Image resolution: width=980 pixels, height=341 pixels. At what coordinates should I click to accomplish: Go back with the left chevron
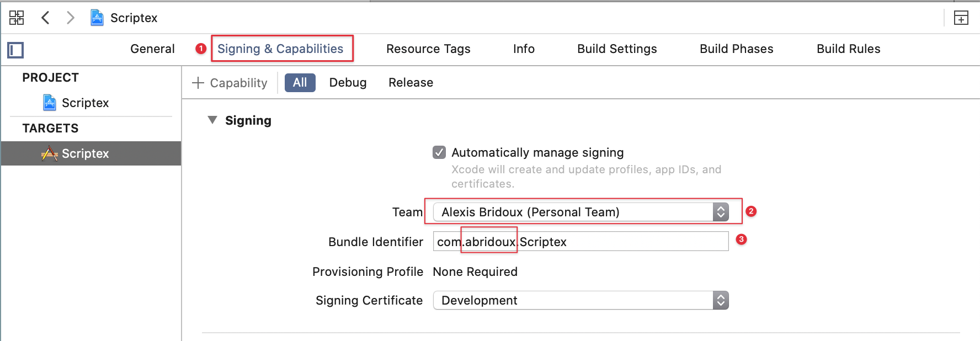click(x=46, y=18)
